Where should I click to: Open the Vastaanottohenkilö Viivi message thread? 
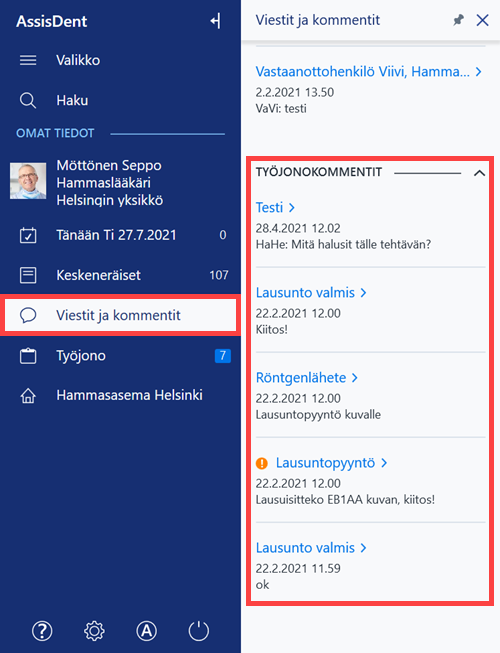tap(368, 72)
